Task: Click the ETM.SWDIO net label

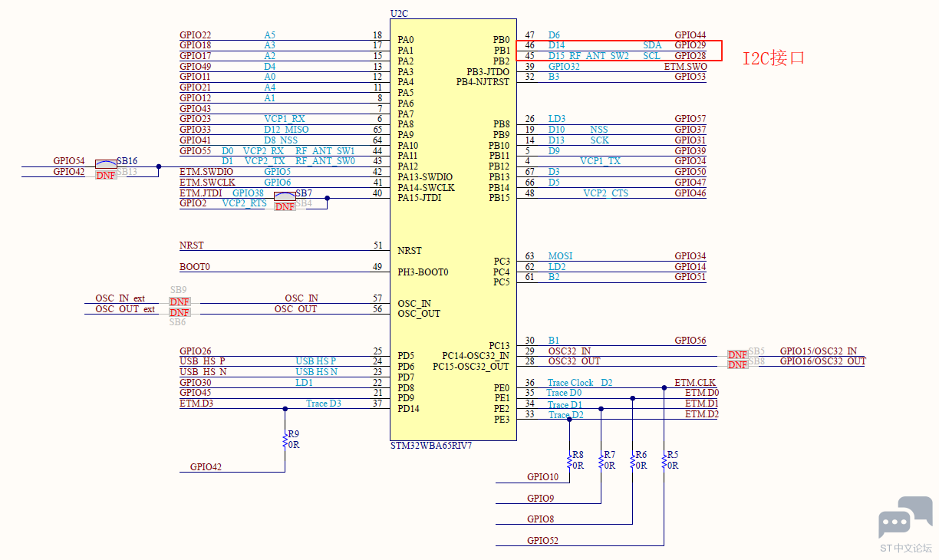Action: click(x=206, y=172)
